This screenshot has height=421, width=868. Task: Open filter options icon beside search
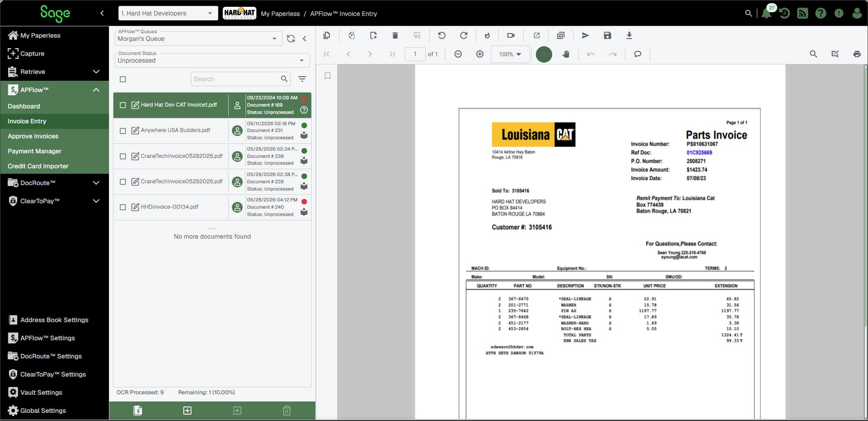tap(302, 79)
